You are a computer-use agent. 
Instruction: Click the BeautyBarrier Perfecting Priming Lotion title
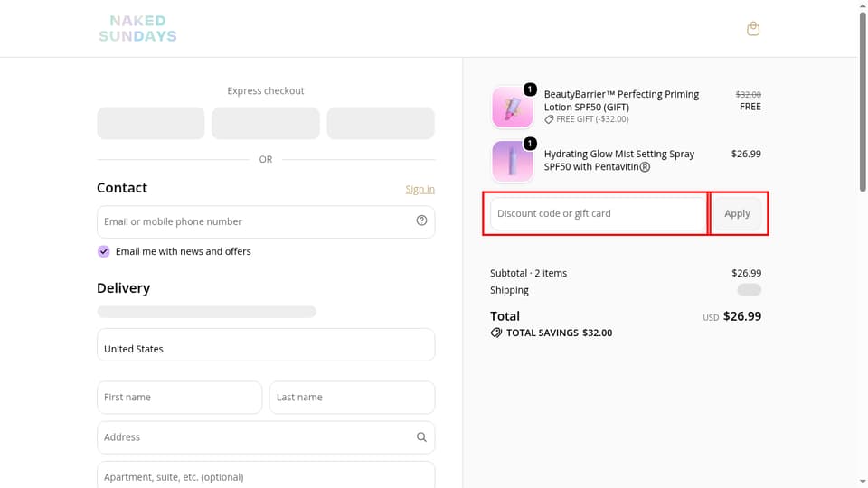tap(621, 100)
